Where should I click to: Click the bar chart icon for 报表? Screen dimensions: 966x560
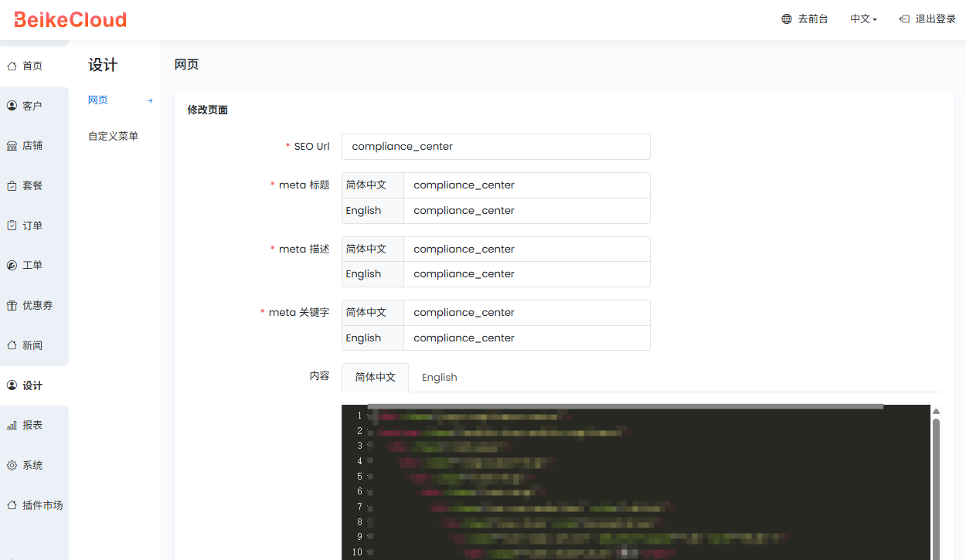click(x=12, y=425)
